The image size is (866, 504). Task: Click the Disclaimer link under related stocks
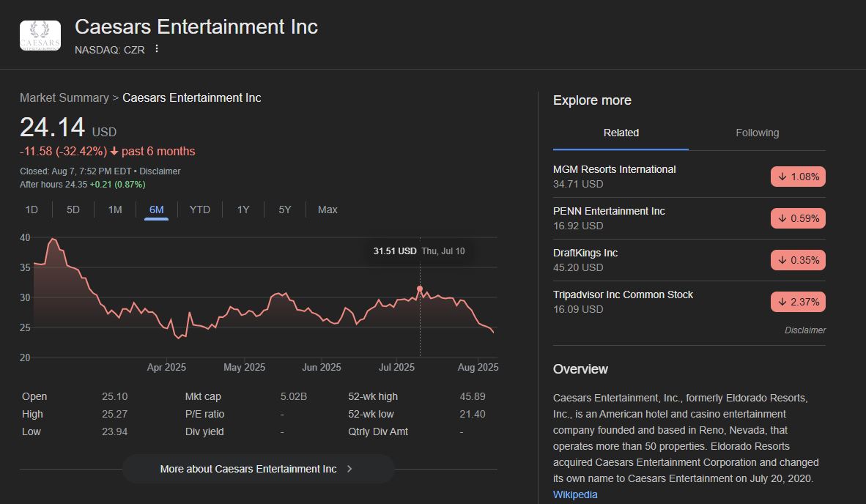click(x=805, y=330)
